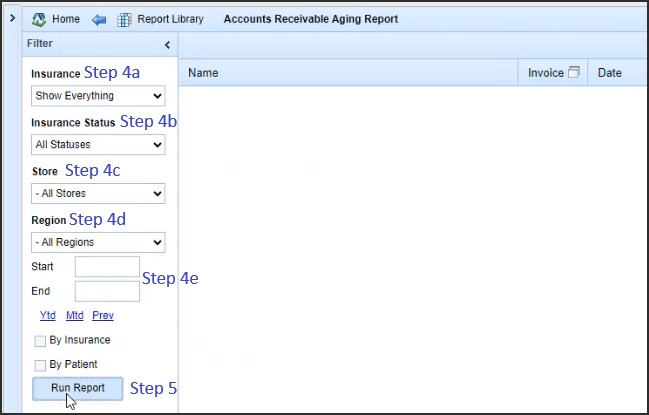The image size is (649, 415).
Task: Expand the left sidebar chevron
Action: pos(12,18)
